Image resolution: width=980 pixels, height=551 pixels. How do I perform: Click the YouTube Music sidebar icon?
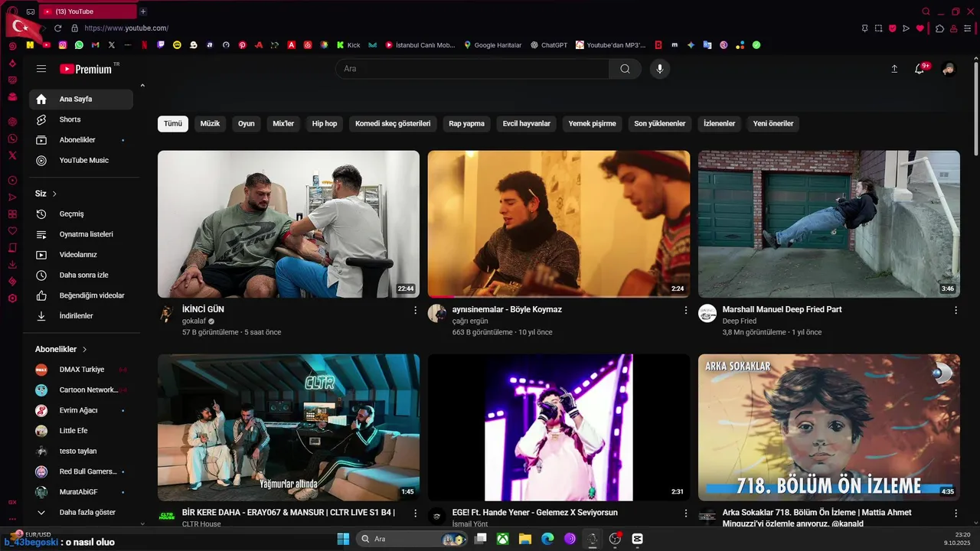[x=41, y=160]
